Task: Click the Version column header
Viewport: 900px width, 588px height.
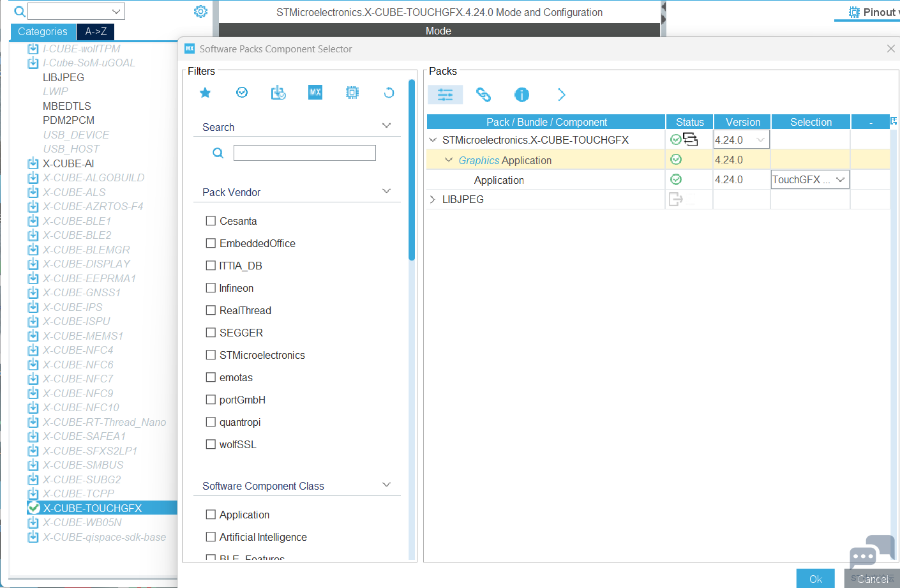Action: point(742,122)
